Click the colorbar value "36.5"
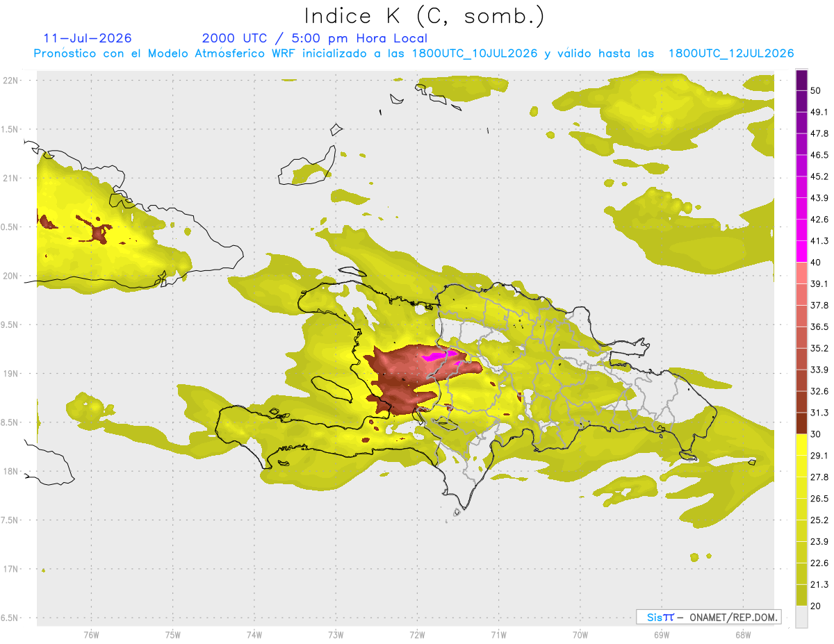 pyautogui.click(x=819, y=327)
